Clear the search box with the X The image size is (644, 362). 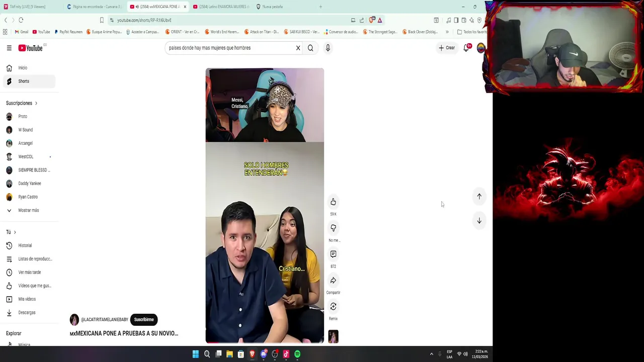298,48
